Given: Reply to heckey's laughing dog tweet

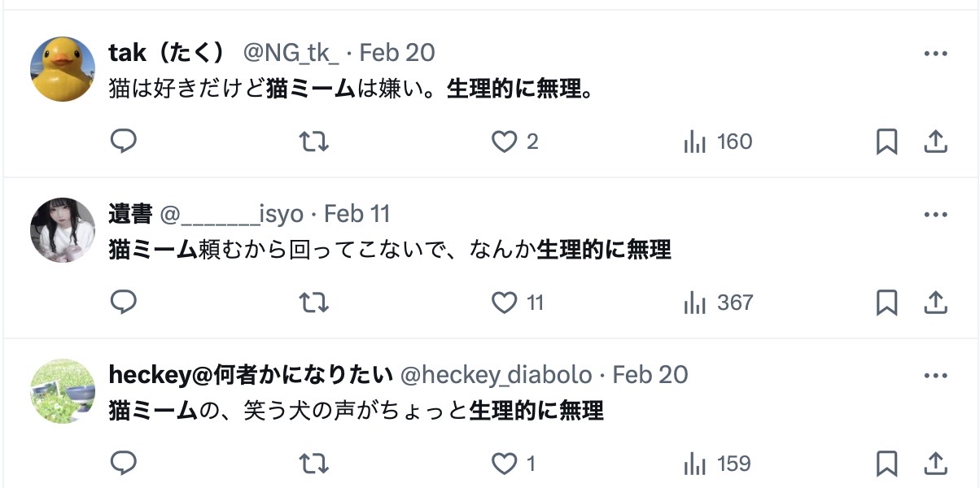Looking at the screenshot, I should (x=123, y=464).
